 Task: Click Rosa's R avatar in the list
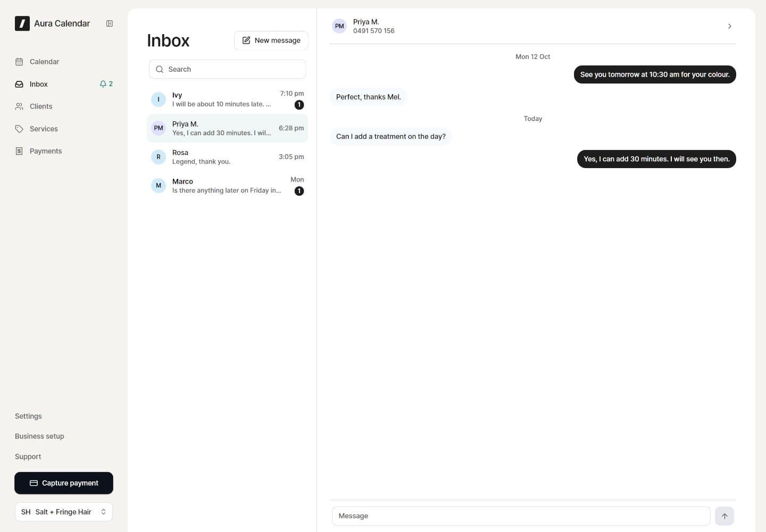[159, 157]
